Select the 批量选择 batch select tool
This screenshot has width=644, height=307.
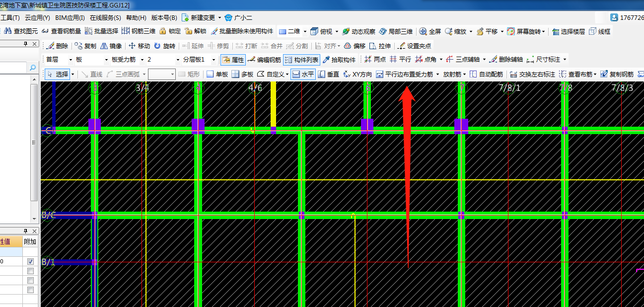click(x=101, y=31)
